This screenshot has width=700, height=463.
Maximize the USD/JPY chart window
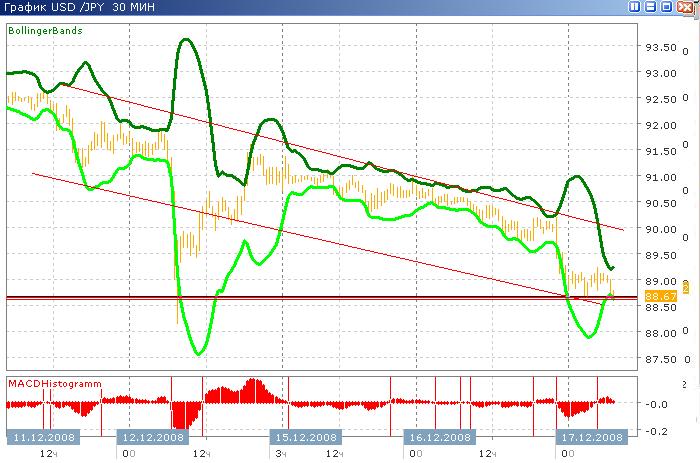pyautogui.click(x=666, y=8)
